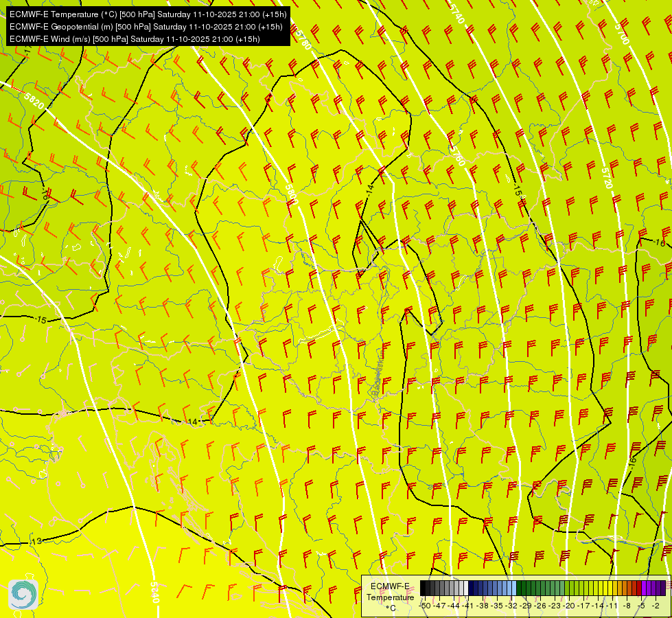Click the swirl logo icon in bottom-left corner

[23, 595]
